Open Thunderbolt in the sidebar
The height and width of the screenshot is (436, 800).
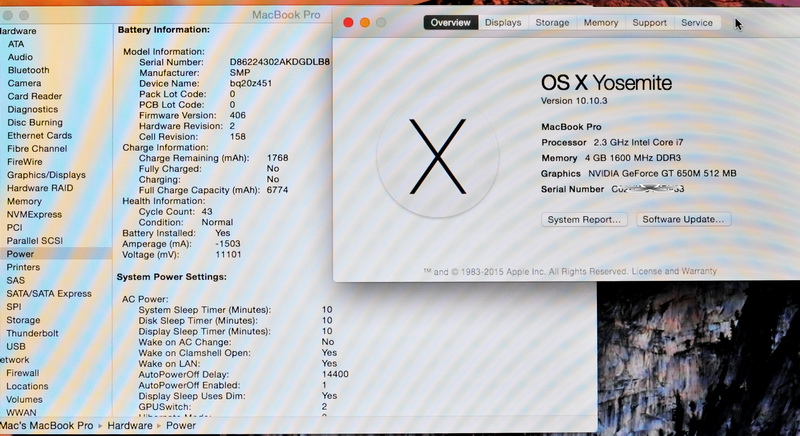pyautogui.click(x=32, y=334)
